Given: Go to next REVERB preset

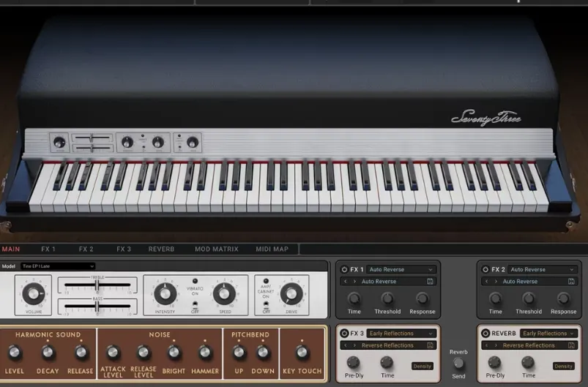Looking at the screenshot, I should [x=496, y=345].
